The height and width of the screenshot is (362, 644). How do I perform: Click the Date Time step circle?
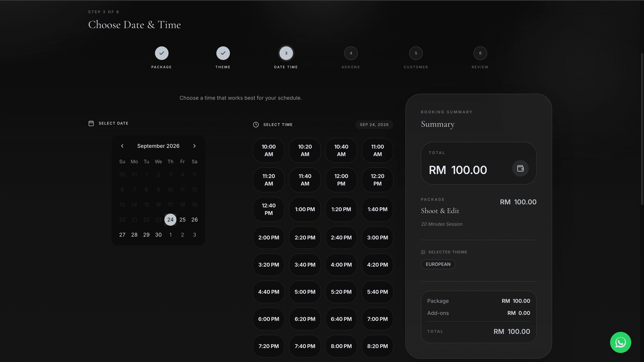pos(286,53)
